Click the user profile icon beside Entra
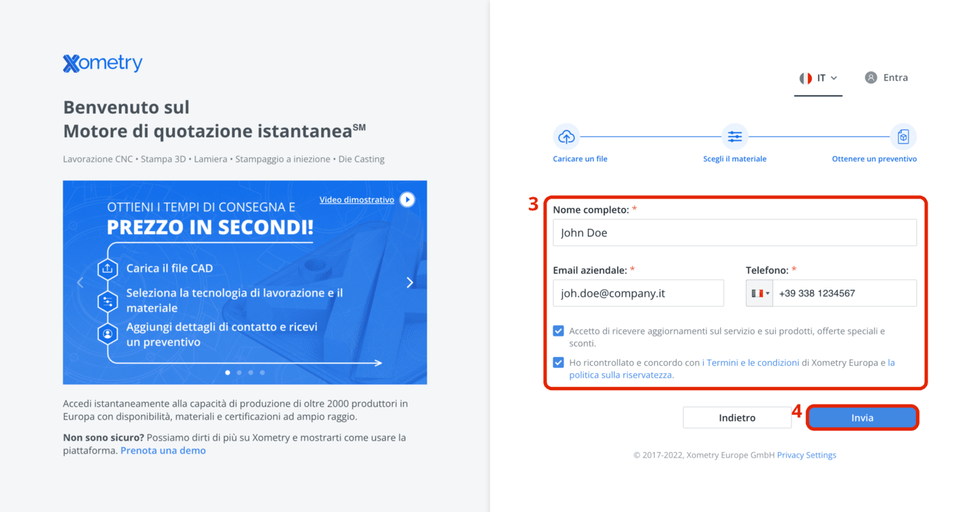The height and width of the screenshot is (512, 980). 871,78
